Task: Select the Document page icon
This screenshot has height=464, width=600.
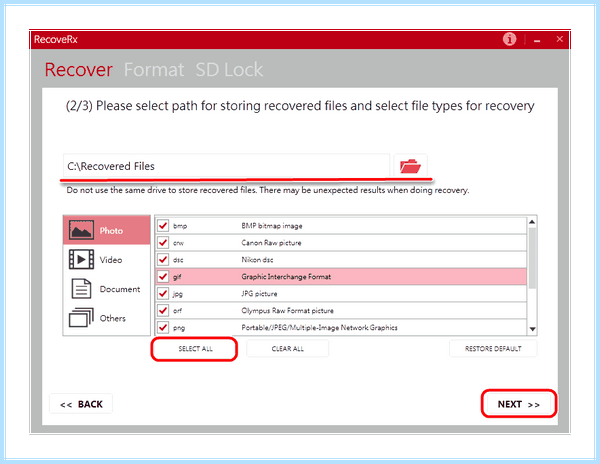Action: click(x=81, y=289)
